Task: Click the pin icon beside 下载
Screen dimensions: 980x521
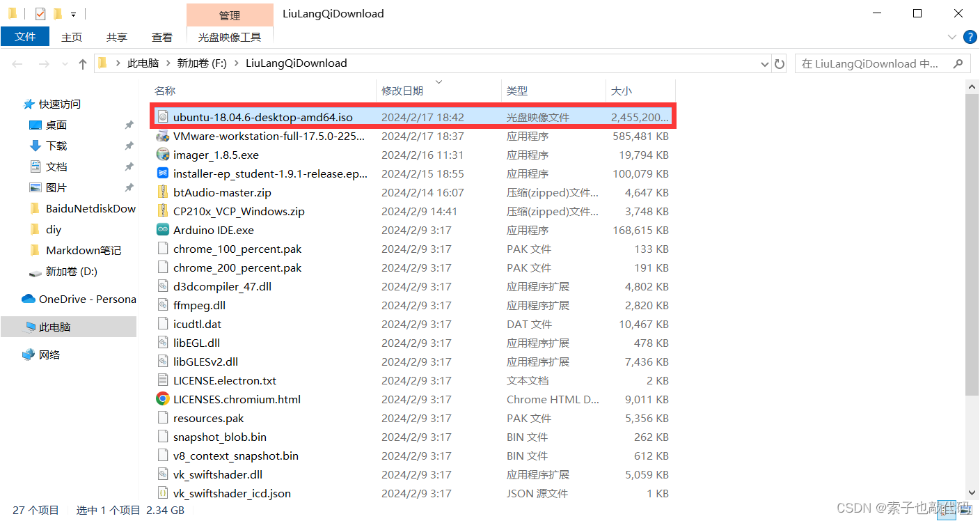Action: pyautogui.click(x=129, y=146)
